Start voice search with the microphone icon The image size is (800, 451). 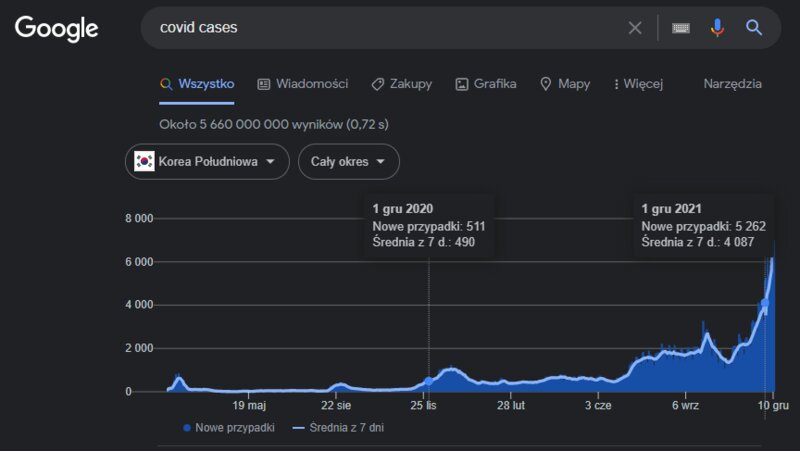coord(717,28)
